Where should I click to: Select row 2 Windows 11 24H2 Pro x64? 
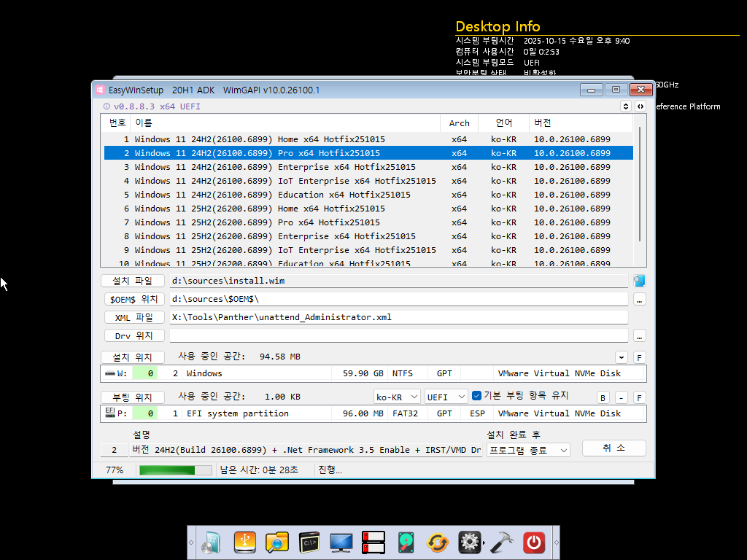(x=368, y=153)
